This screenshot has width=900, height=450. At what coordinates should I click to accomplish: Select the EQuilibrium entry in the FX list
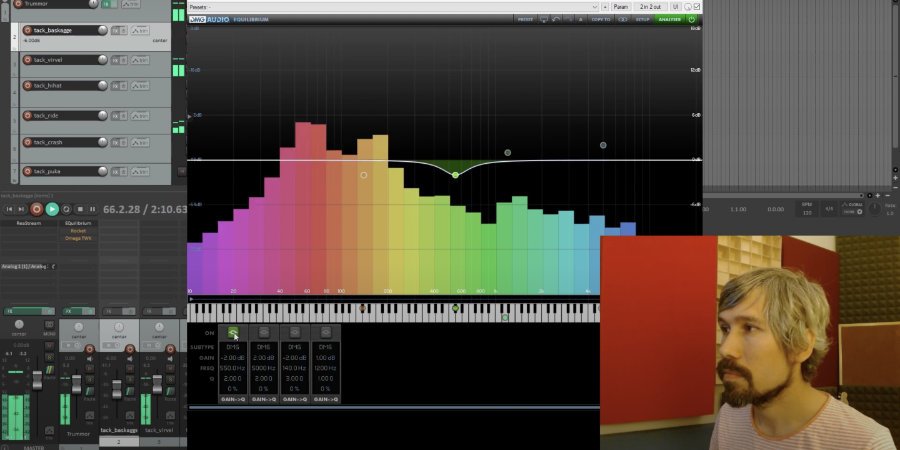pos(78,223)
